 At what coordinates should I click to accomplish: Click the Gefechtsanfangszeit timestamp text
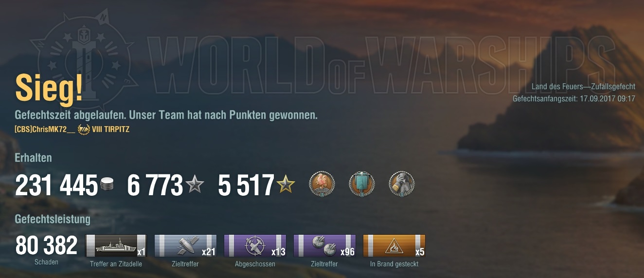[x=574, y=99]
